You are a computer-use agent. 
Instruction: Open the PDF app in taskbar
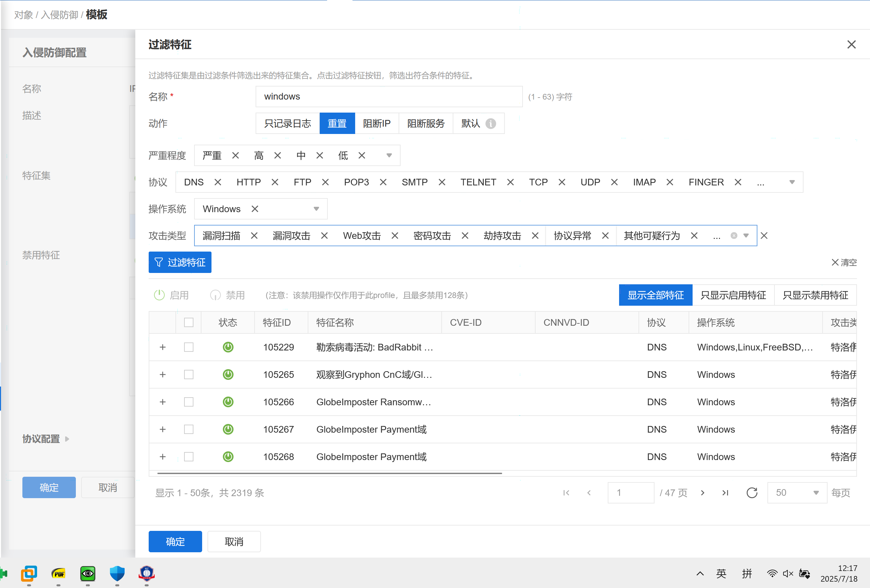pos(58,573)
